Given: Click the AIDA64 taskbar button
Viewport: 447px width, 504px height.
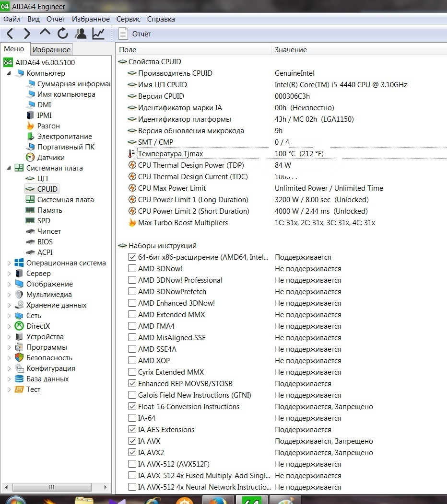Looking at the screenshot, I should pos(252,500).
